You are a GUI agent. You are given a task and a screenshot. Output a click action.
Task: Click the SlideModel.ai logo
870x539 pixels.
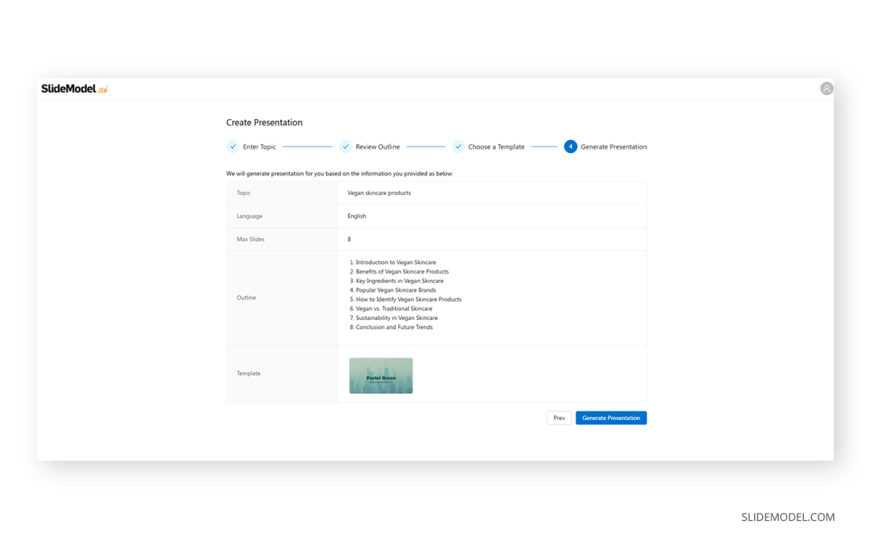74,89
